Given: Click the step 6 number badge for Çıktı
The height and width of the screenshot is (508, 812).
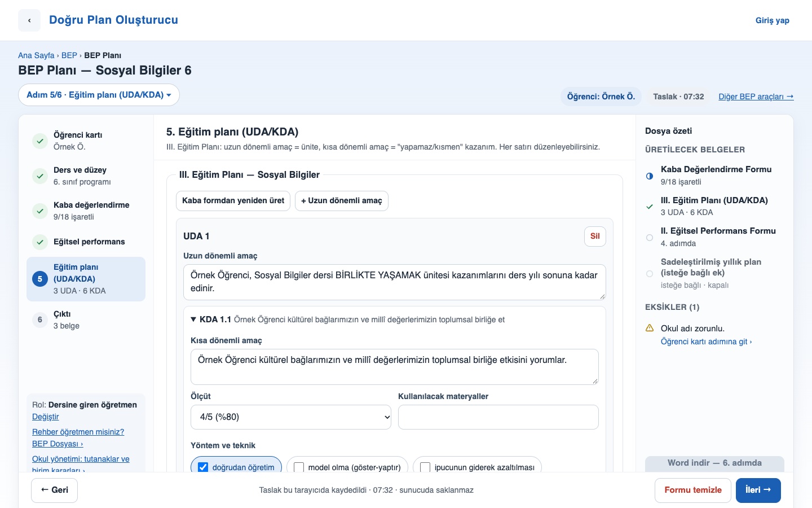Looking at the screenshot, I should click(x=39, y=320).
